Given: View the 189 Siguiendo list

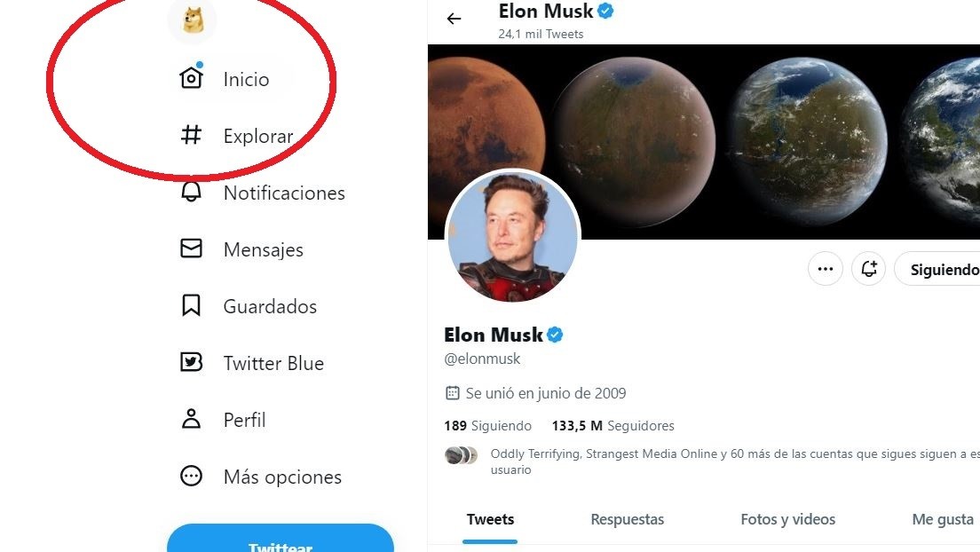Looking at the screenshot, I should pos(487,425).
